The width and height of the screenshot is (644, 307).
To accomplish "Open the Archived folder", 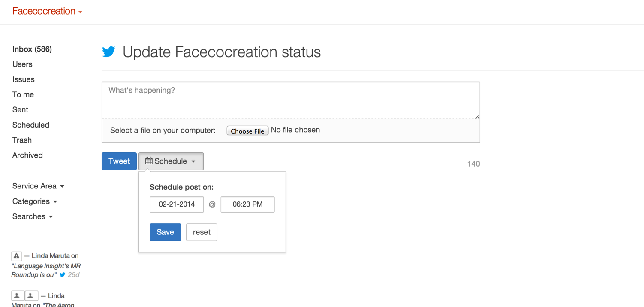I will (27, 155).
